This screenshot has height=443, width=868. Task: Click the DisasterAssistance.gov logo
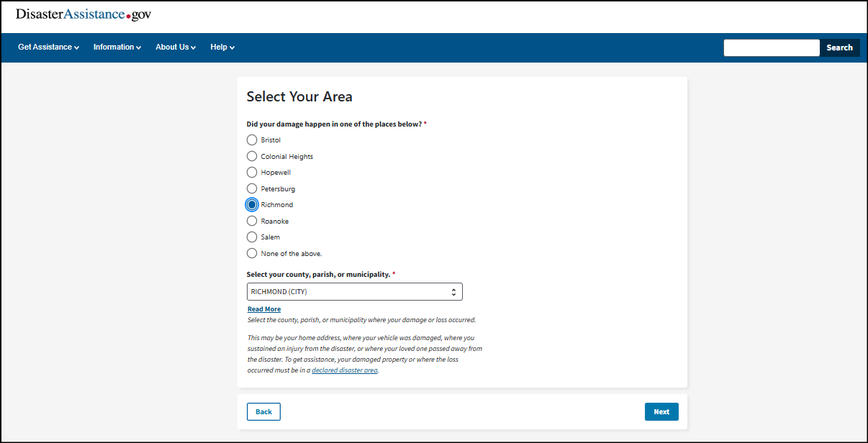tap(83, 14)
